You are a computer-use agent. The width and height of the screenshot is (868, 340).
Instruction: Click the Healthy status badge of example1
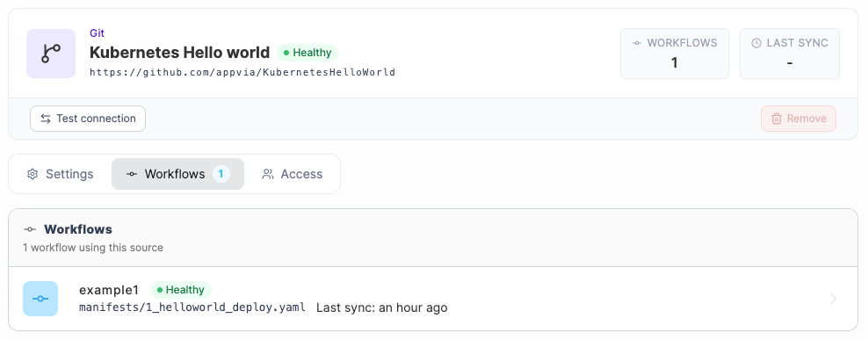[181, 290]
